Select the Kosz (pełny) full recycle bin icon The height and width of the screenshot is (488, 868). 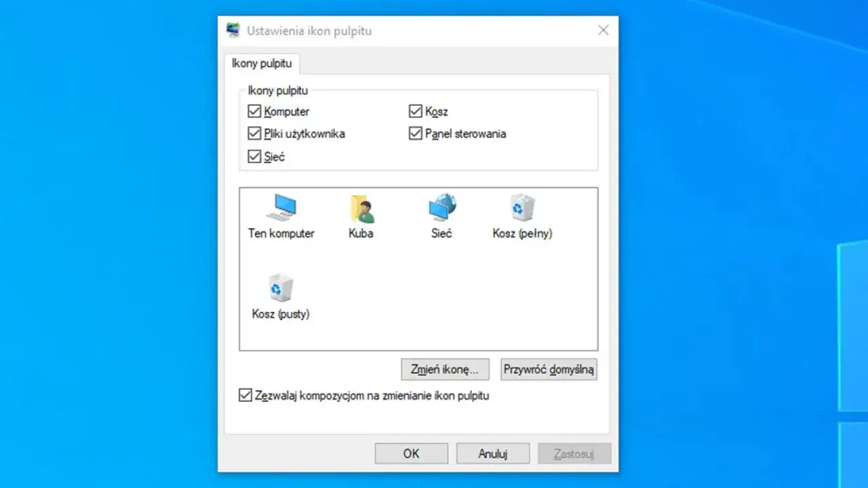pos(521,209)
